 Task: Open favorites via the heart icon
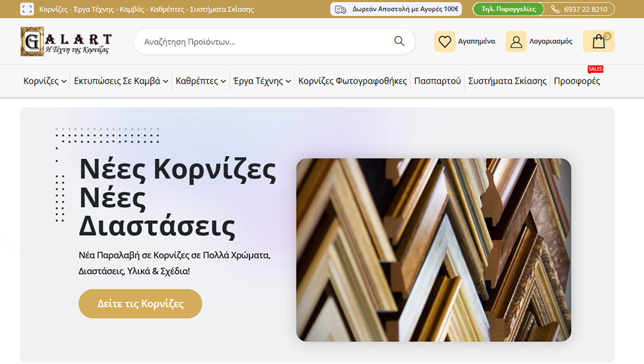pos(444,41)
